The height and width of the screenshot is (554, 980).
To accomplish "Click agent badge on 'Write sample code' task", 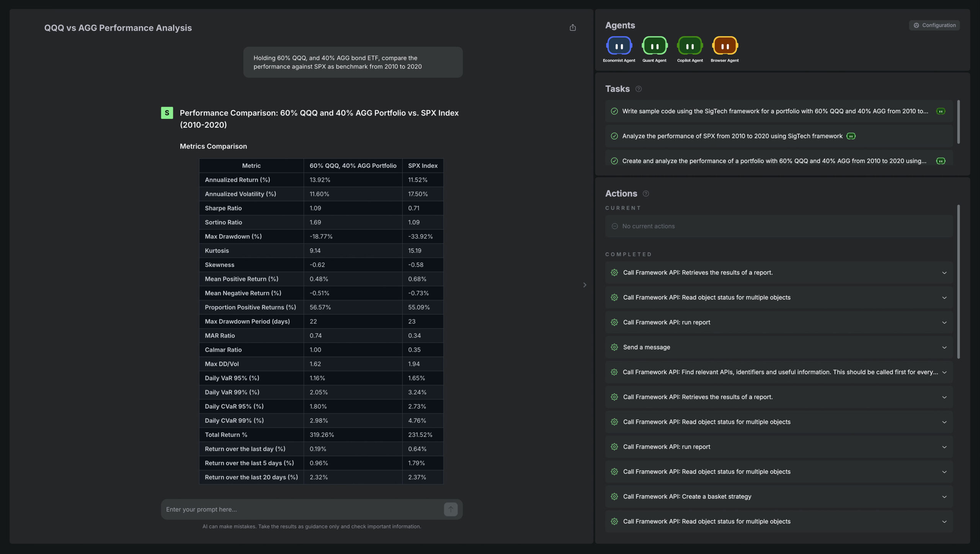I will click(x=941, y=111).
